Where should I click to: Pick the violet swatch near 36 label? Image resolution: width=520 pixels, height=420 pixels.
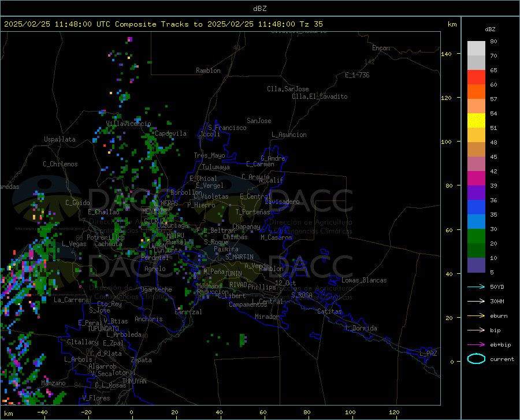click(476, 192)
